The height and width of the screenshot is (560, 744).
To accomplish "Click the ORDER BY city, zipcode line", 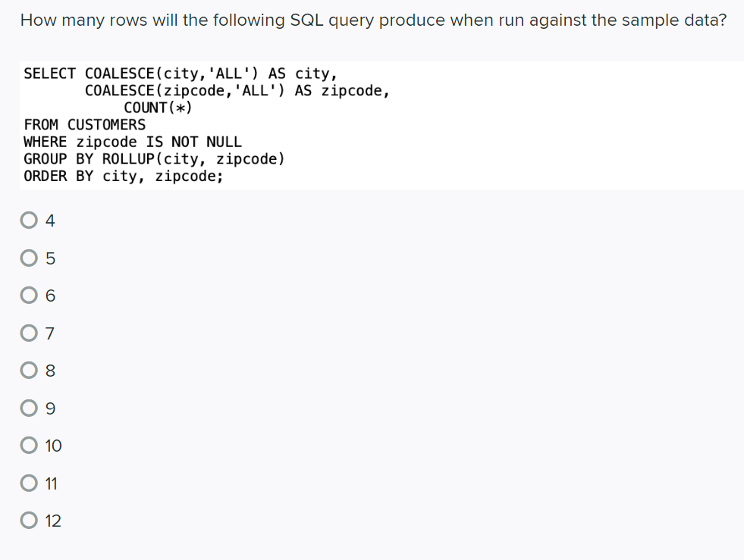I will pos(123,176).
